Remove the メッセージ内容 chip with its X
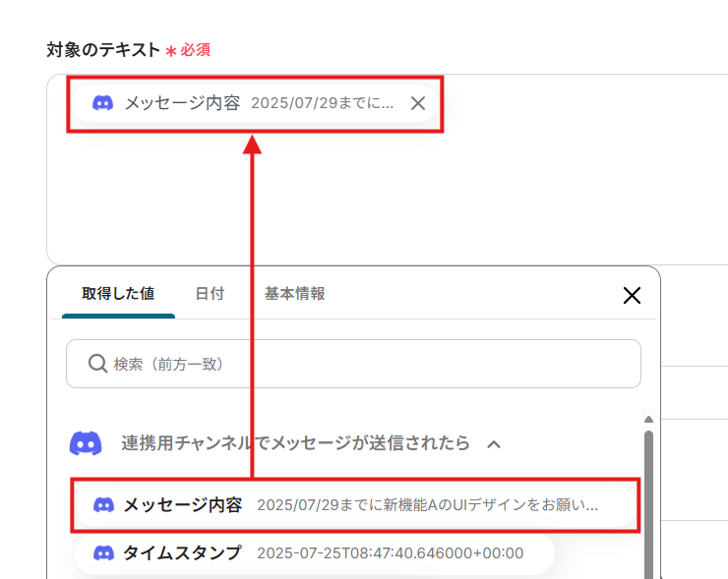 pyautogui.click(x=418, y=103)
